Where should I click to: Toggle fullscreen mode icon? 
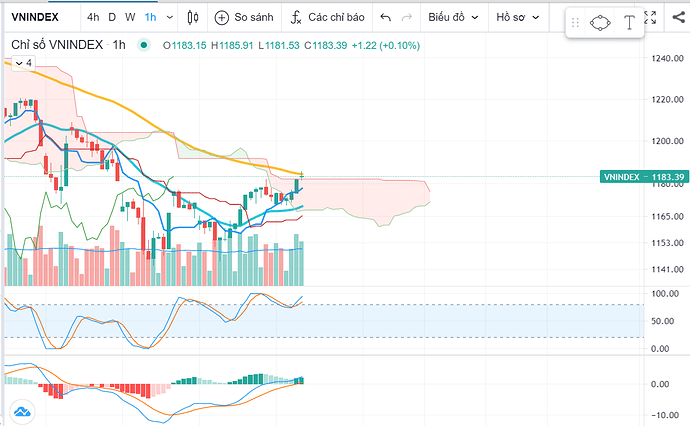(x=651, y=17)
